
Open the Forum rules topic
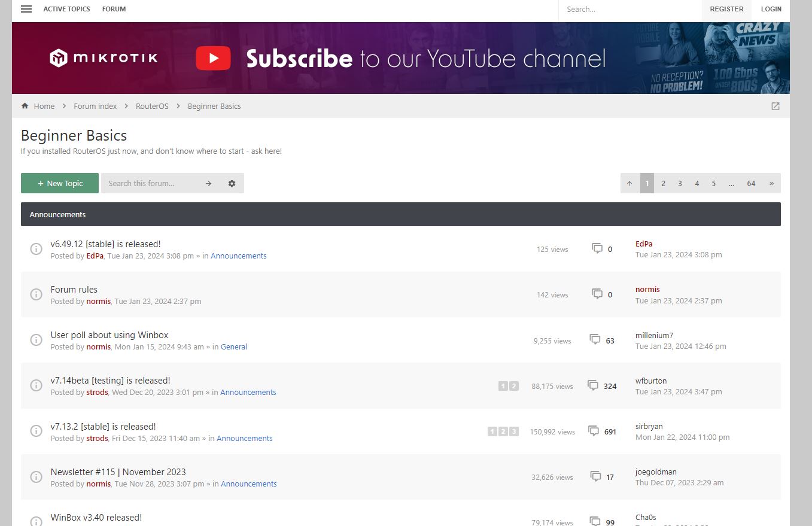pyautogui.click(x=74, y=289)
